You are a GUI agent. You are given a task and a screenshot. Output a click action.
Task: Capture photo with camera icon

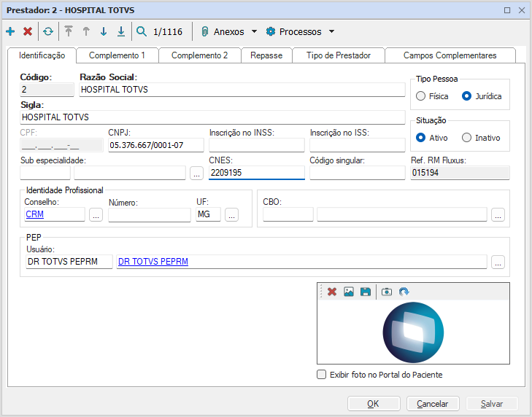click(387, 292)
